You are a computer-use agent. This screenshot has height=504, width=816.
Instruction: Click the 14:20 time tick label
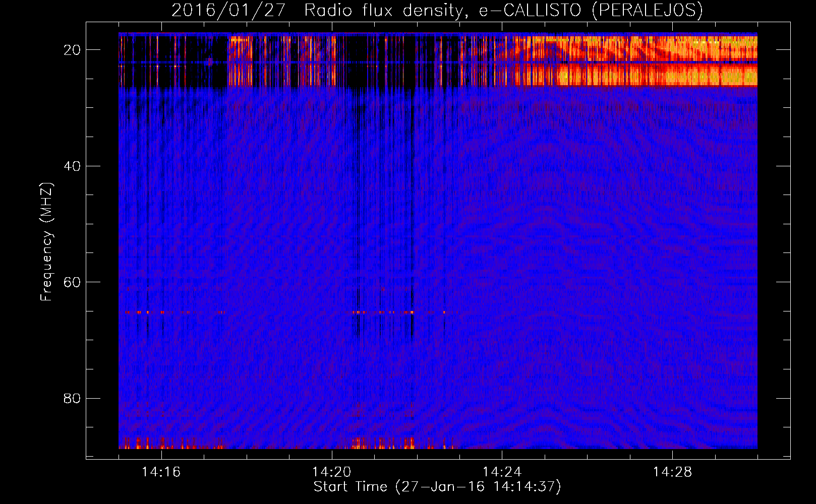(x=332, y=472)
